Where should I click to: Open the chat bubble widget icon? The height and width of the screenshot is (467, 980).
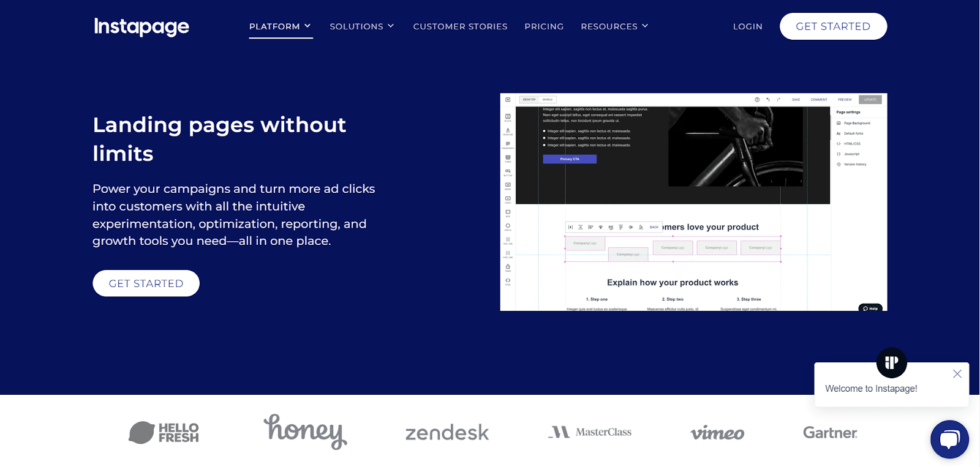[x=949, y=439]
